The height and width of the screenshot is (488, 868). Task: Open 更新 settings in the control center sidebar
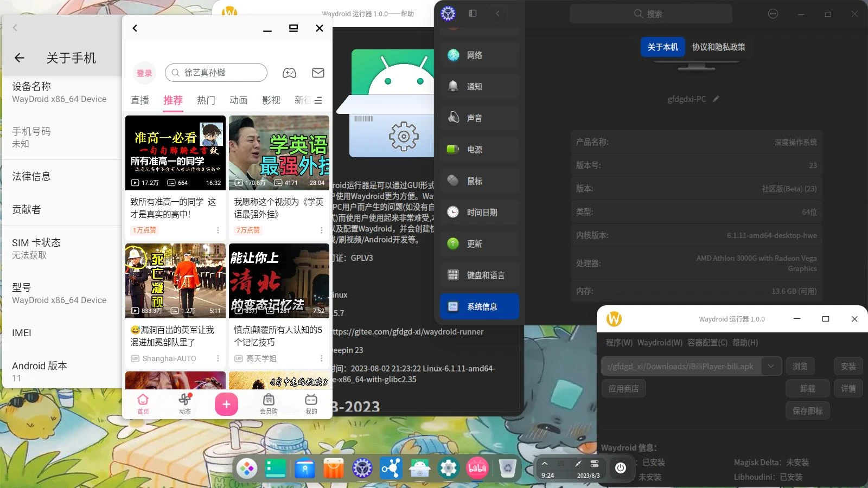point(480,243)
